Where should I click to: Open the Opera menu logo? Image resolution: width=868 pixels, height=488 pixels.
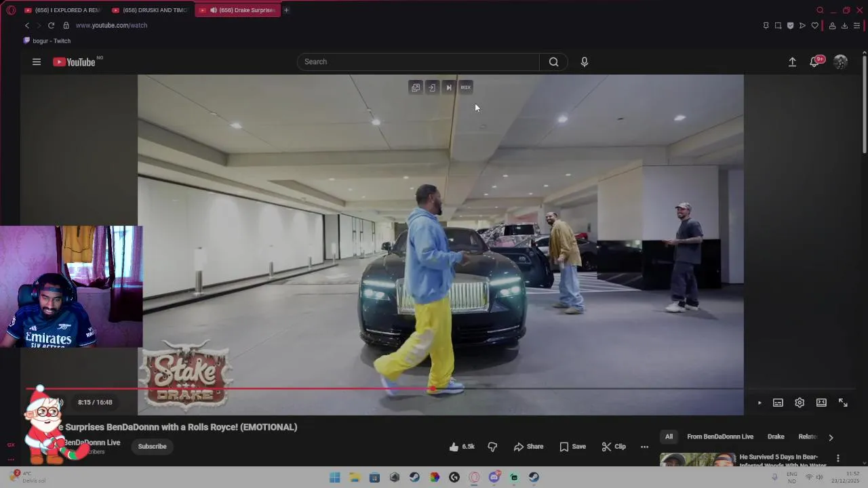click(11, 10)
